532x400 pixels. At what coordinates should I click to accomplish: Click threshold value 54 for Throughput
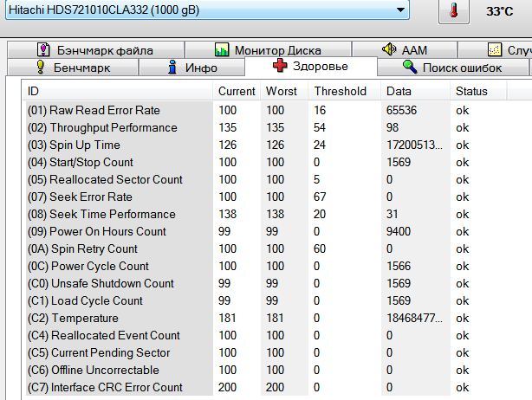click(x=320, y=127)
